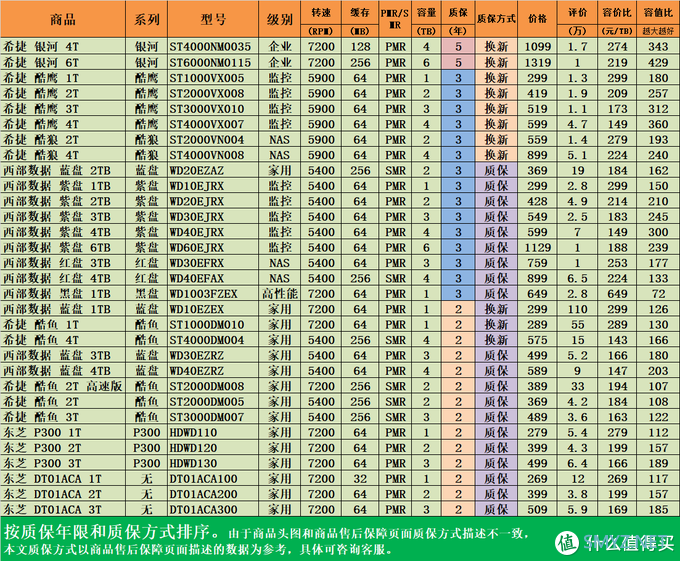
Task: Select product name 西部数据 紫盘 1TB
Action: pos(57,186)
